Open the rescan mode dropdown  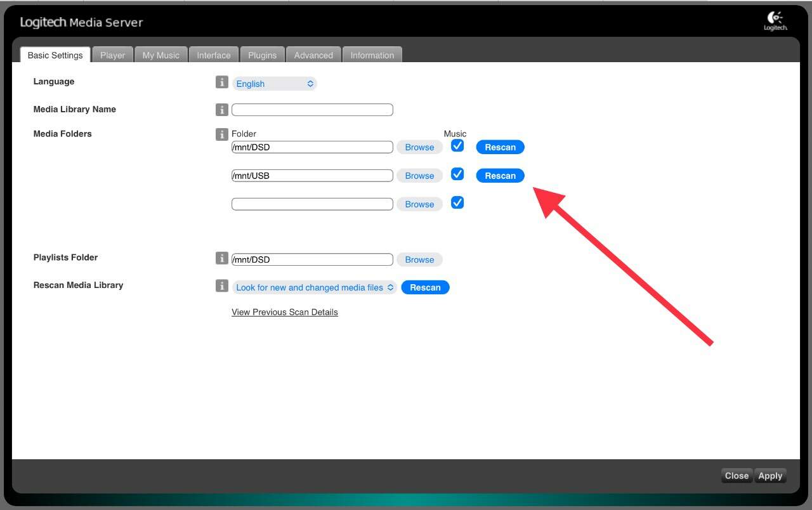(315, 287)
